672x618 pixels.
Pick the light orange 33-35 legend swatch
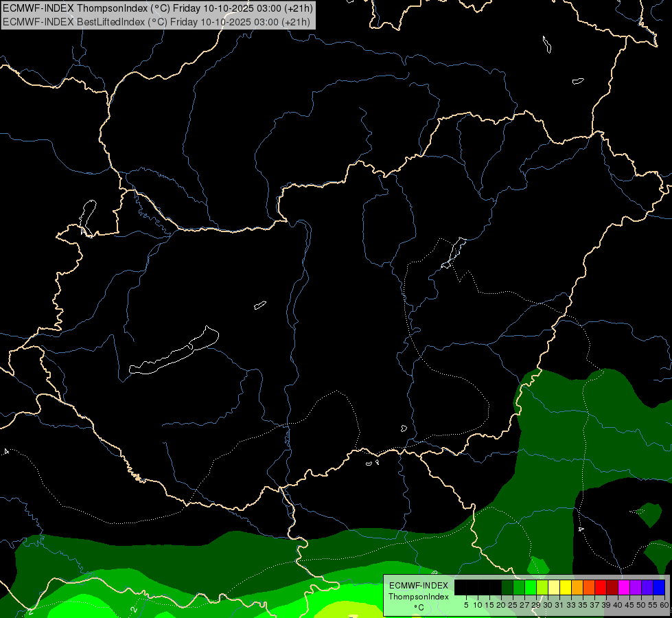tap(577, 588)
